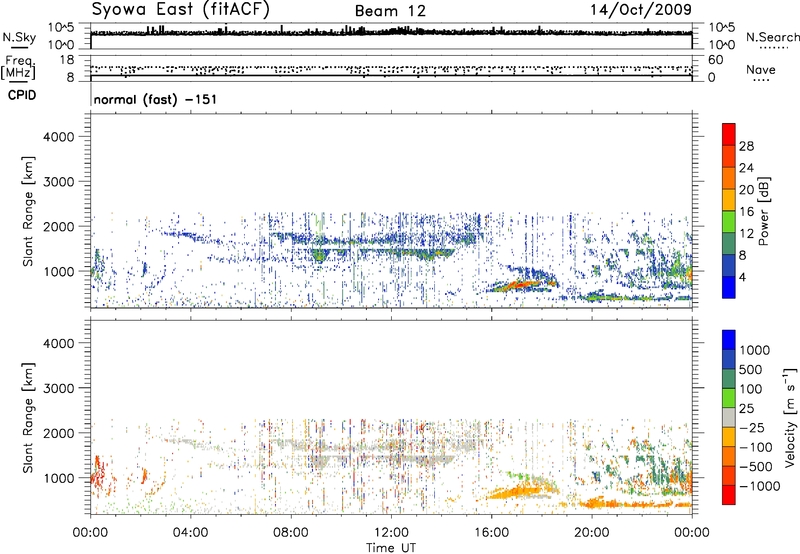This screenshot has height=554, width=800.
Task: Click the '-1000' tick on the velocity scale
Action: pyautogui.click(x=760, y=486)
